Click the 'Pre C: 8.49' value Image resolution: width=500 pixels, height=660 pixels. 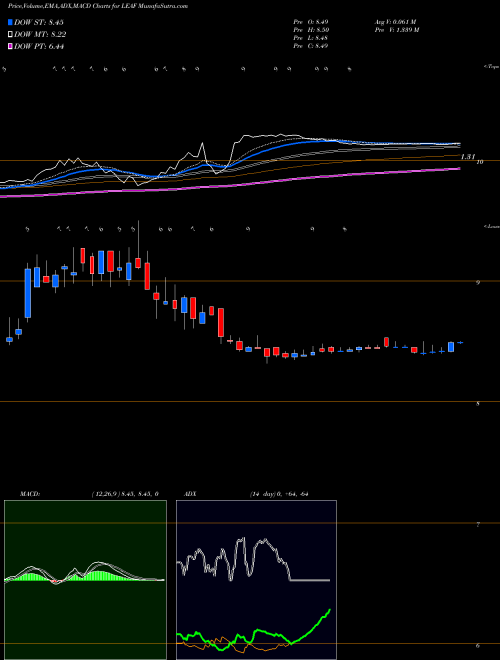tap(311, 46)
